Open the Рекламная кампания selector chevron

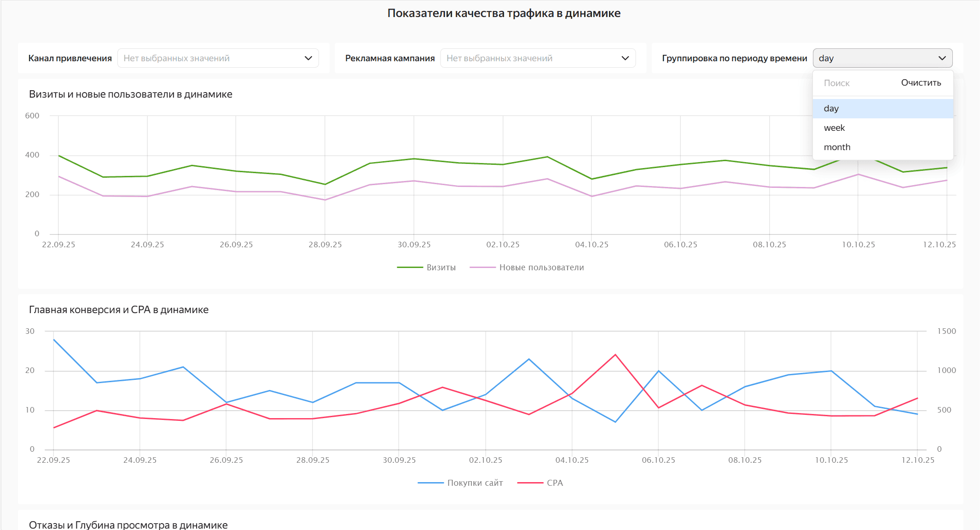[625, 58]
